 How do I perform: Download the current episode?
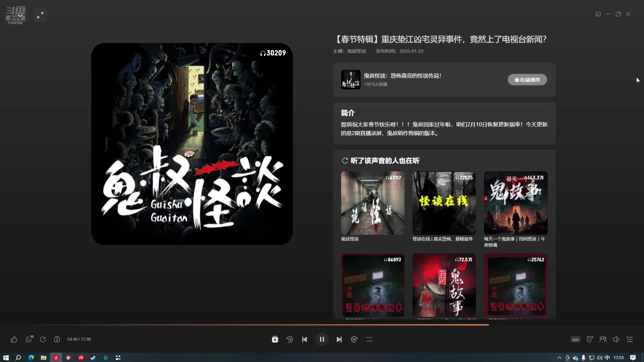(57, 339)
